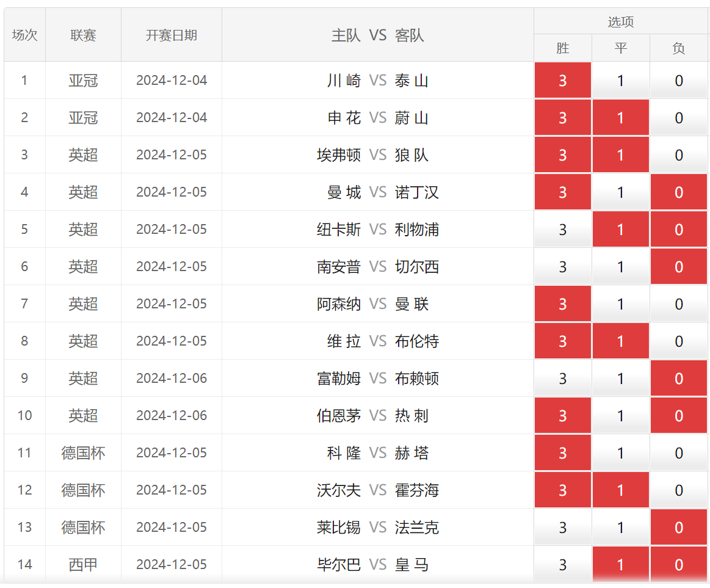Toggle loss option 0 for 纽卡斯 VS 利物浦
Viewport: 710px width, 588px height.
[679, 229]
